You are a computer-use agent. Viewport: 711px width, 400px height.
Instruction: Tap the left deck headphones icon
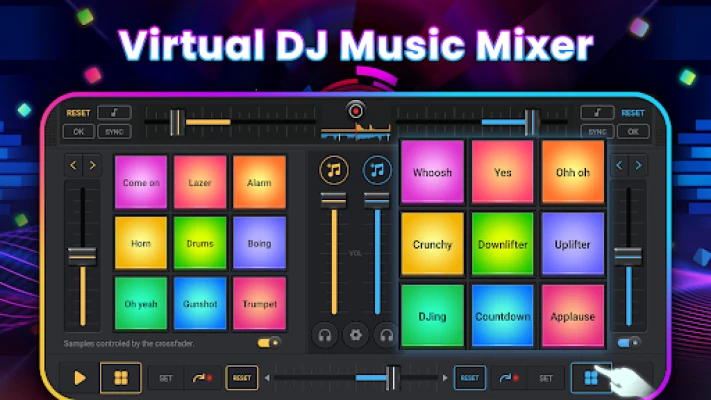point(326,335)
